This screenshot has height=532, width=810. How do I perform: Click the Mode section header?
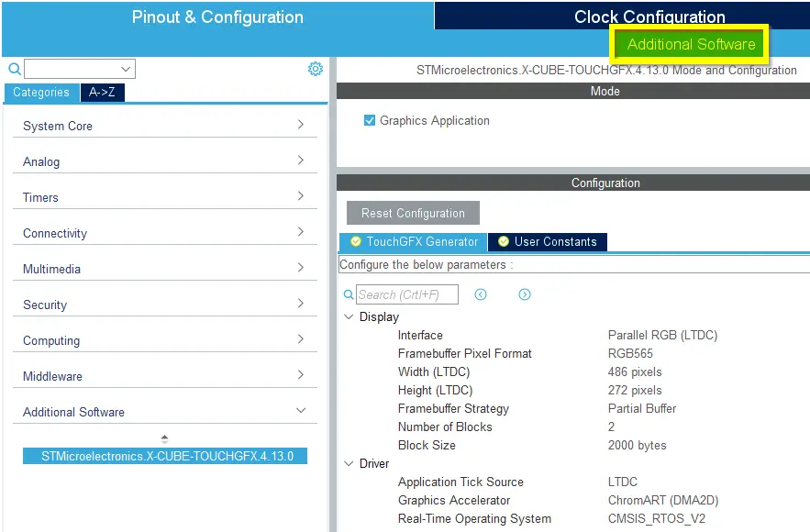click(x=573, y=91)
